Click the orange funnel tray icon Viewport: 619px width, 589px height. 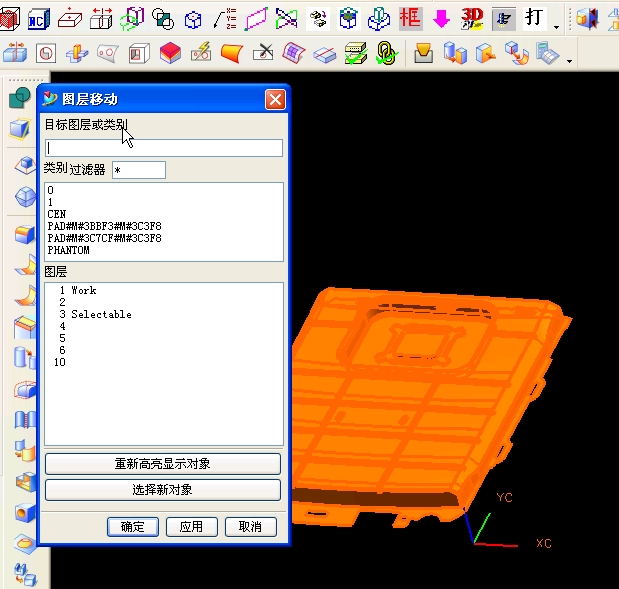tap(424, 53)
